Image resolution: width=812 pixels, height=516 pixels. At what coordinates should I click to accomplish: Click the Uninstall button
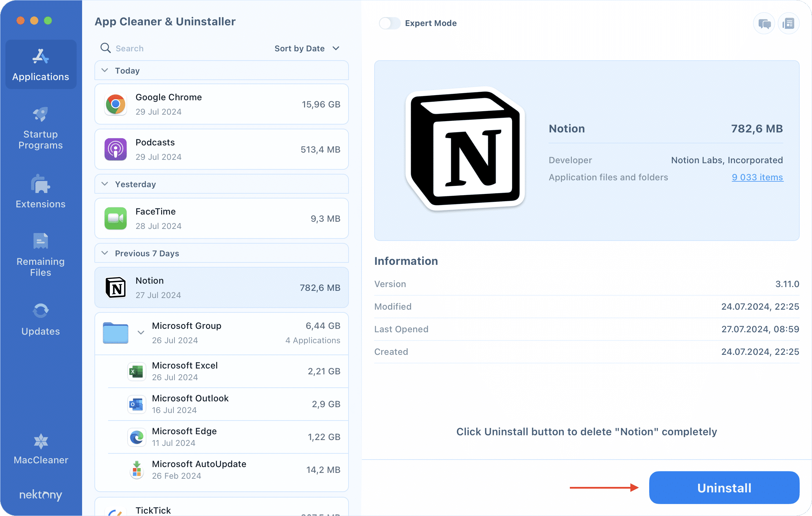[x=723, y=488]
